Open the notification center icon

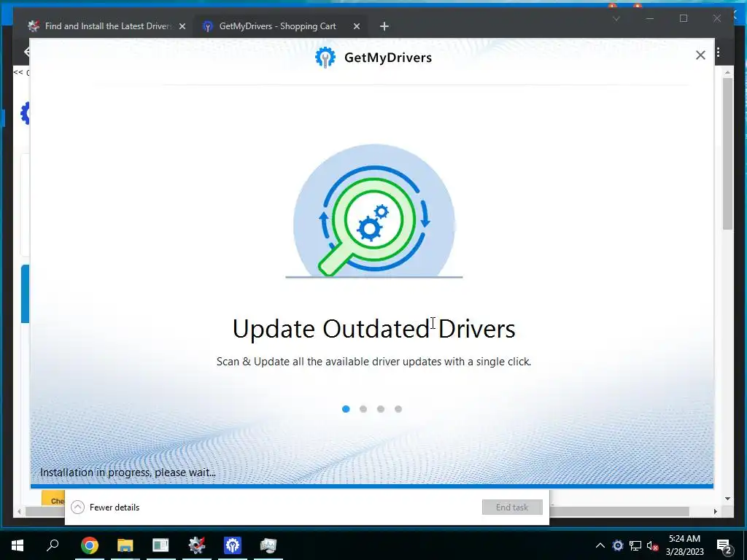[724, 545]
